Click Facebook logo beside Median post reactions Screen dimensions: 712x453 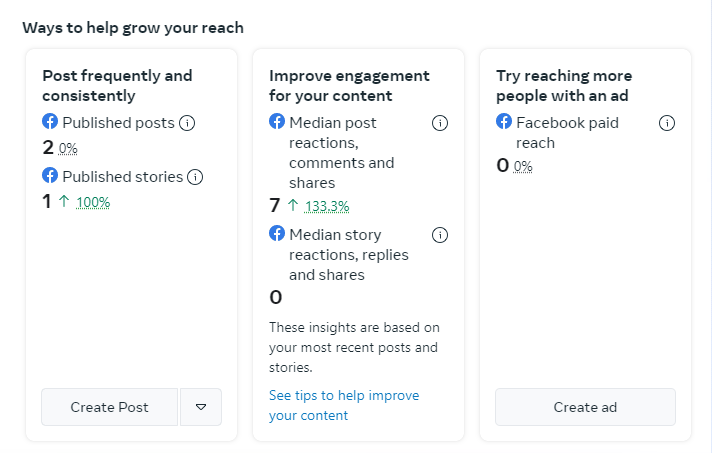pos(277,122)
